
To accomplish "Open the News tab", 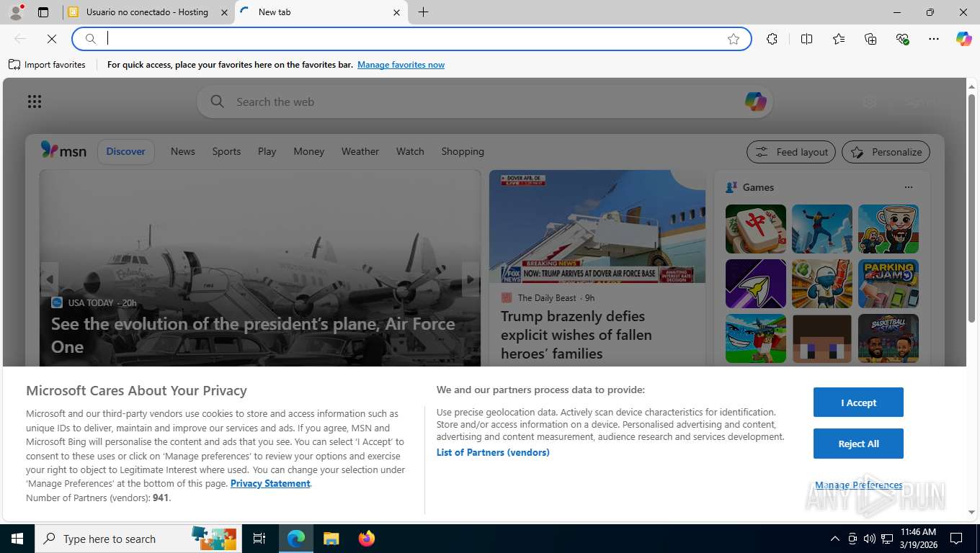I will coord(183,151).
